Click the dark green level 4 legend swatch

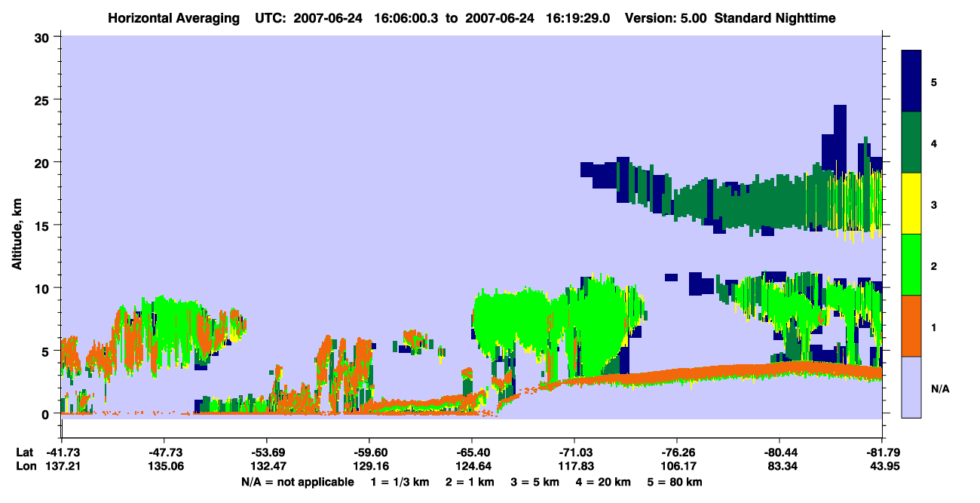(x=911, y=143)
